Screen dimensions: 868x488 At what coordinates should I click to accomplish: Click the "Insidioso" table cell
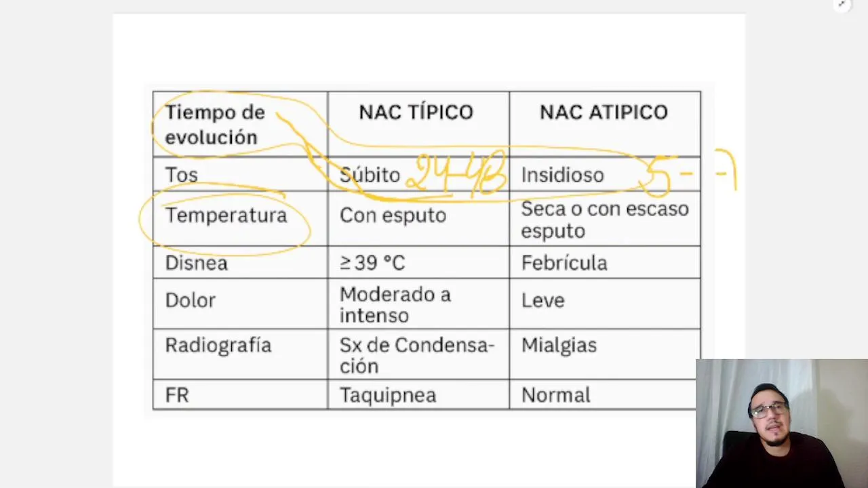[x=562, y=175]
